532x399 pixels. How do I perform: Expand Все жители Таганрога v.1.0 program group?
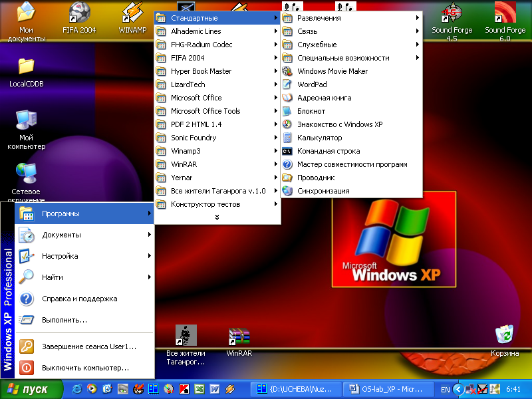point(217,191)
